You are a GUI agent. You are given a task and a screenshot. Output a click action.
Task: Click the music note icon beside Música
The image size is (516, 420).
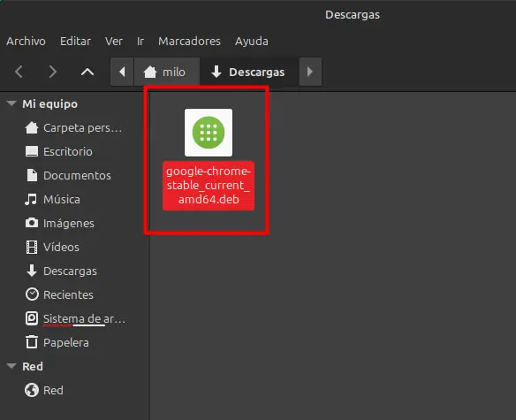[x=31, y=199]
